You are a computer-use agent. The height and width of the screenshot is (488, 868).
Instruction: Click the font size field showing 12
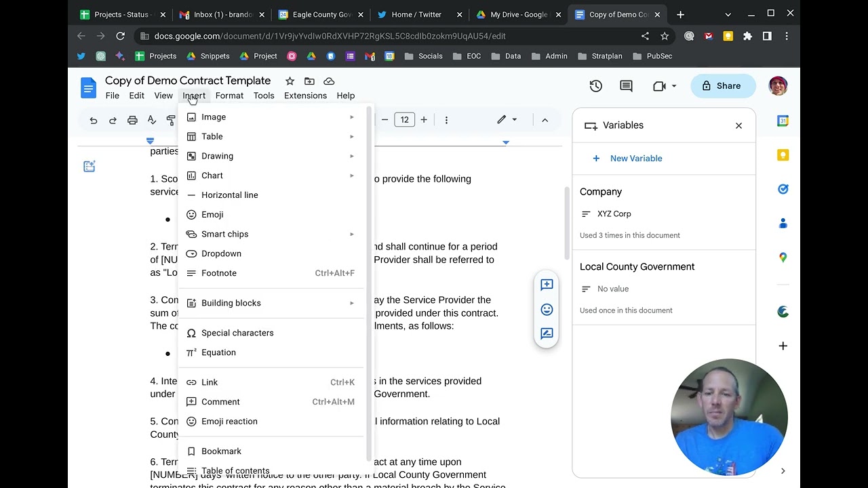coord(404,120)
